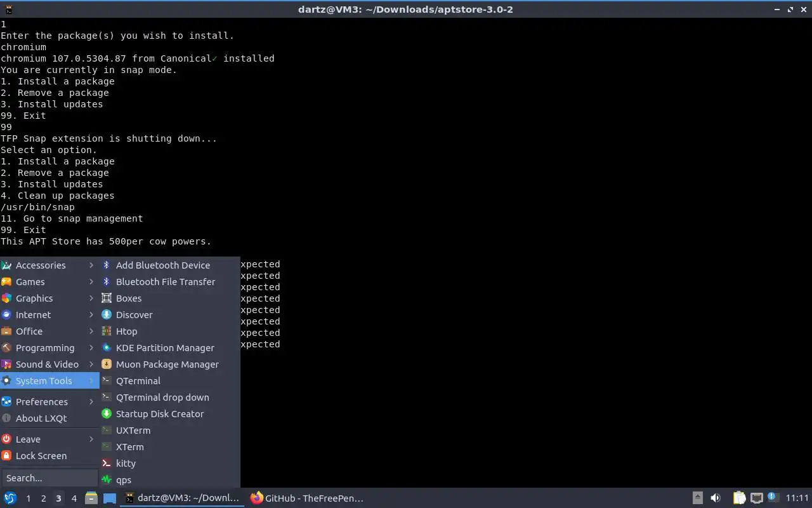Open the file manager from panel
This screenshot has width=812, height=508.
[x=91, y=498]
